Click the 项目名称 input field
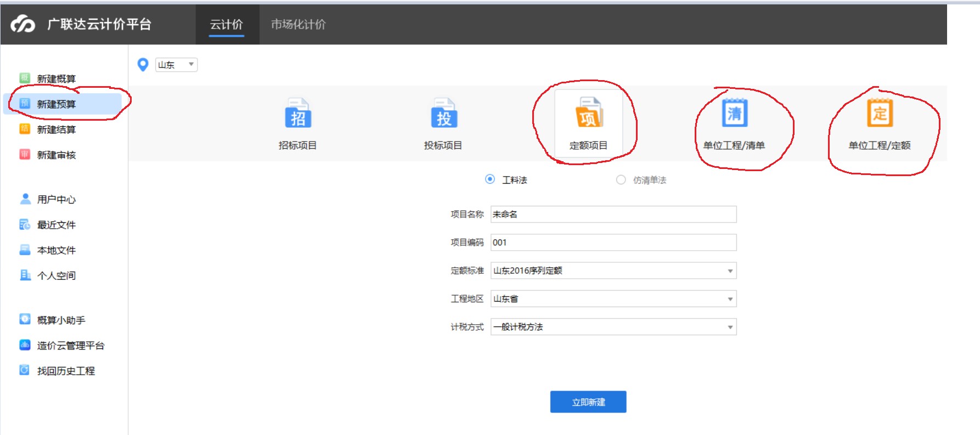This screenshot has width=980, height=435. point(613,214)
